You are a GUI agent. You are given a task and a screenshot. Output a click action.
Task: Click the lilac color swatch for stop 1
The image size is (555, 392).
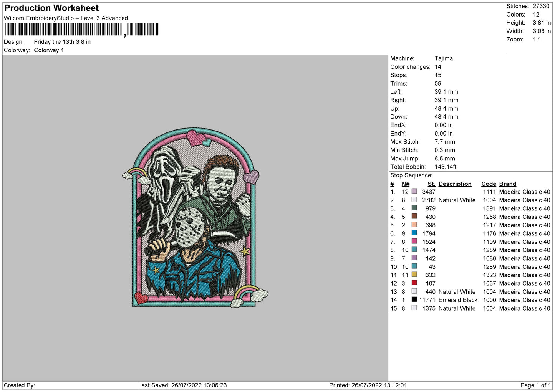414,191
